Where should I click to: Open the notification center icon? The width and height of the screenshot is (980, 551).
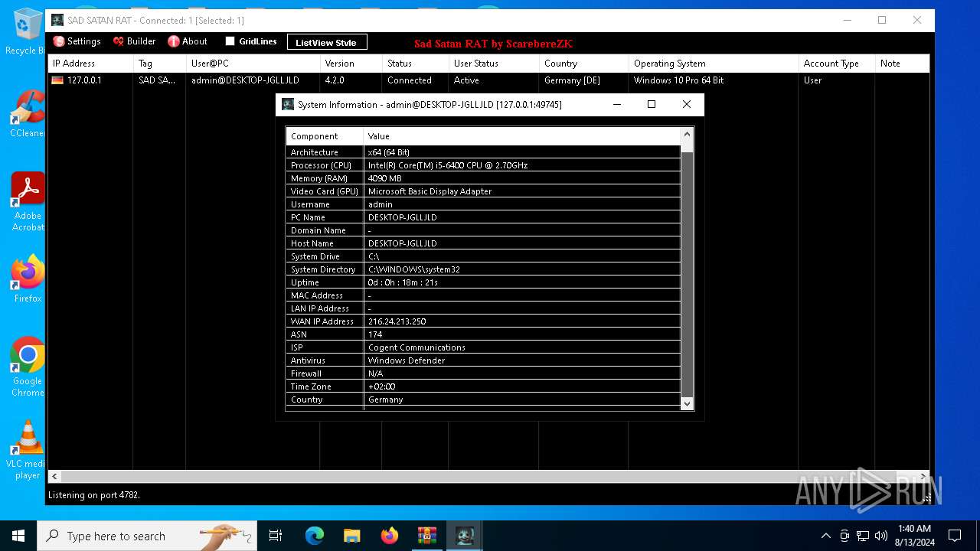[x=955, y=536]
